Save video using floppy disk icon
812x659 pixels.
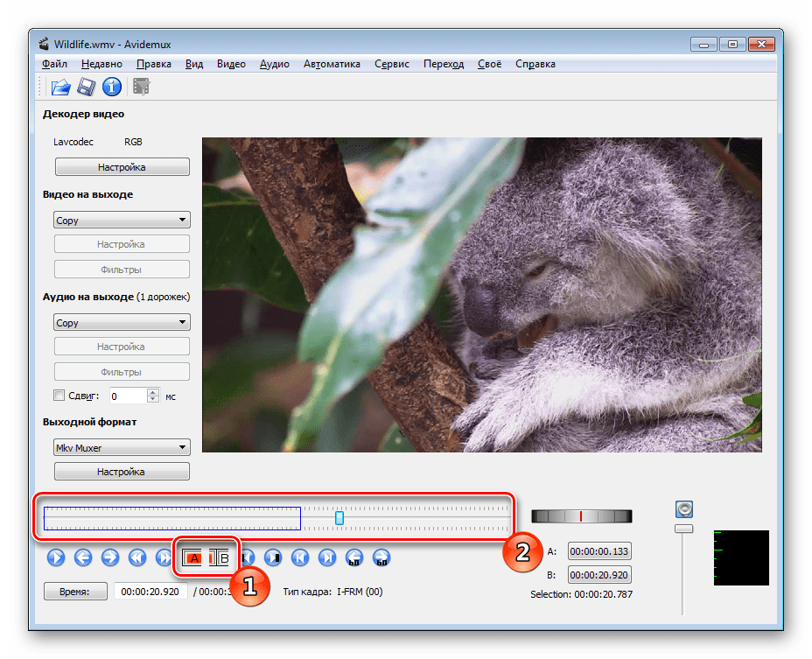click(86, 87)
